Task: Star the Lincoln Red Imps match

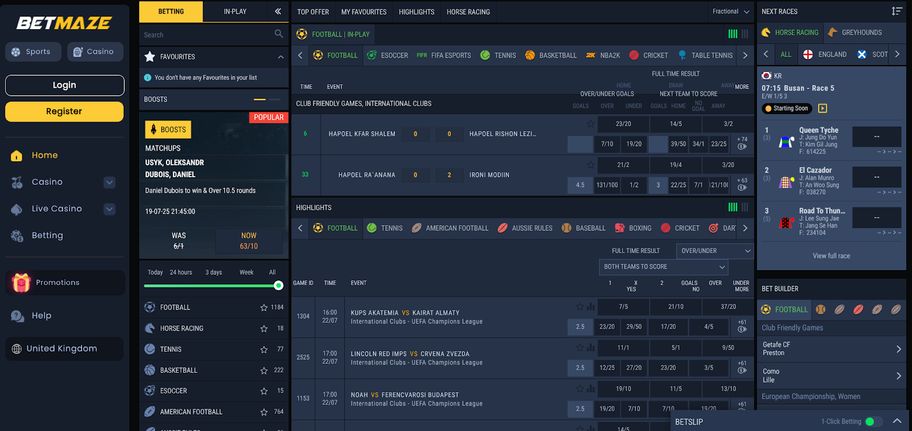Action: point(580,348)
